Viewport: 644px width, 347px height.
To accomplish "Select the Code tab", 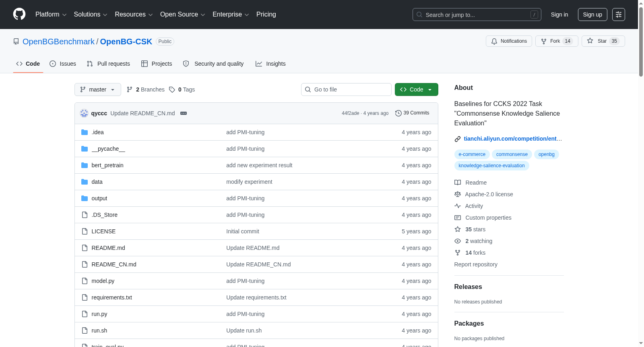I will (x=28, y=64).
